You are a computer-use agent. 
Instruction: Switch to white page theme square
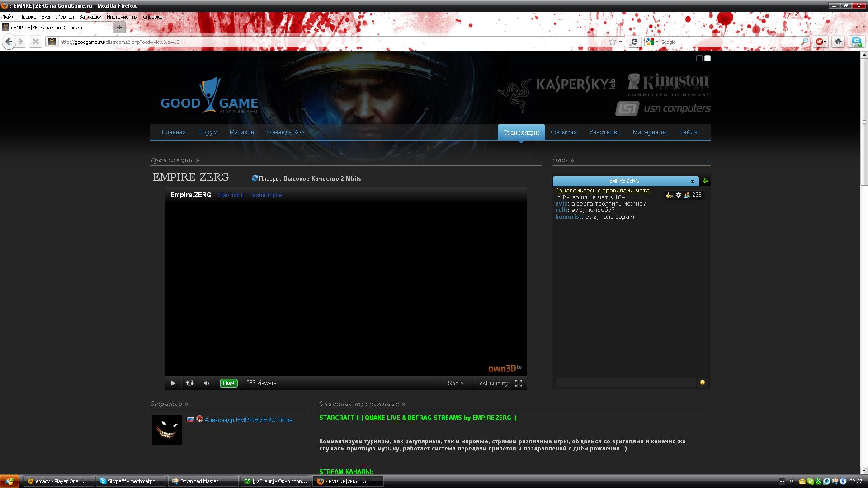(x=708, y=58)
